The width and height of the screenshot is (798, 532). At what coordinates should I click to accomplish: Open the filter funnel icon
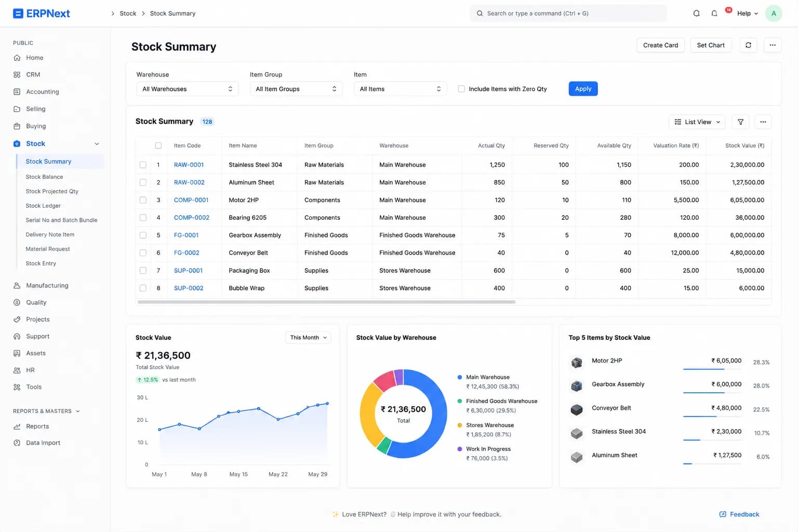(x=740, y=122)
